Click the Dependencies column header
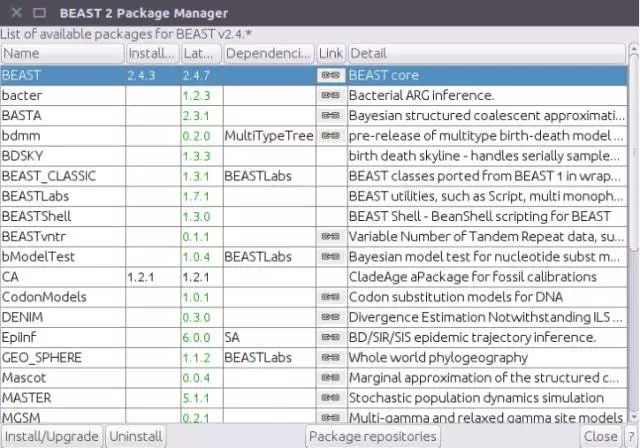 click(268, 53)
